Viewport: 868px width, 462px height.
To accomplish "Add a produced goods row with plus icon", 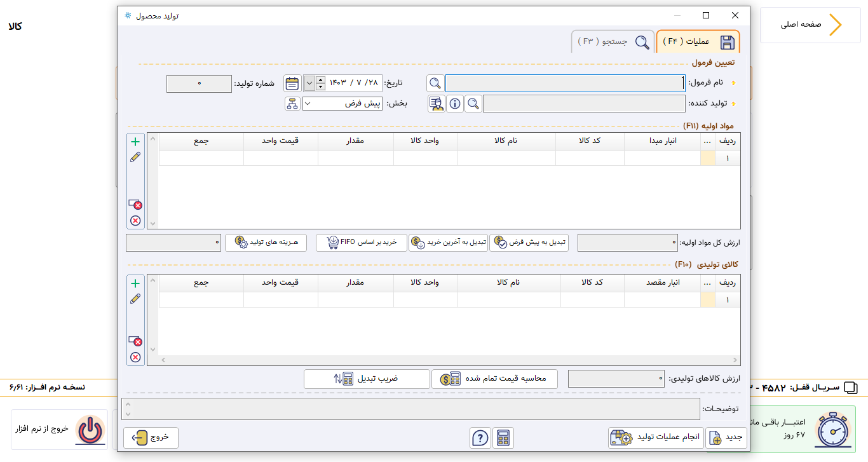I will (135, 284).
